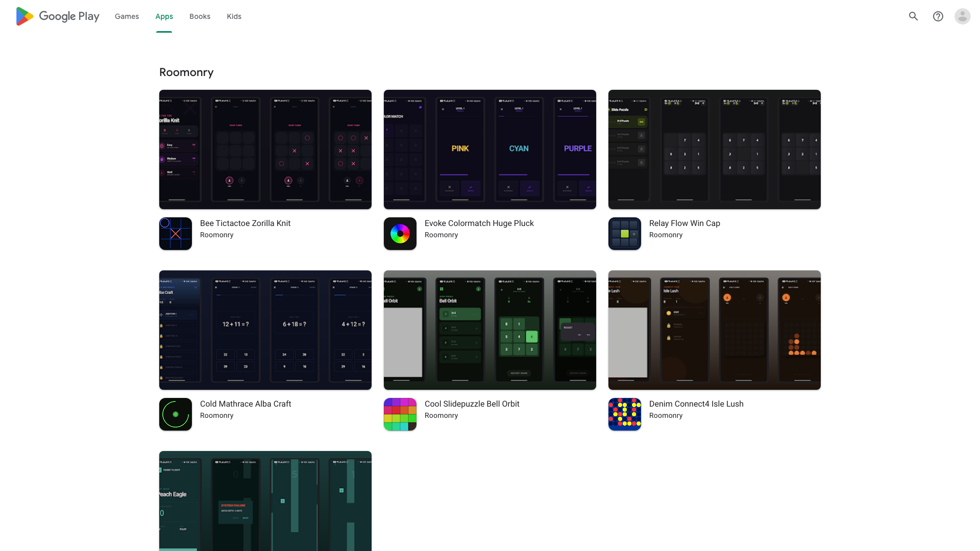Click Roomonry under Cold Mathrace Alba Craft
The height and width of the screenshot is (551, 980).
coord(217,416)
